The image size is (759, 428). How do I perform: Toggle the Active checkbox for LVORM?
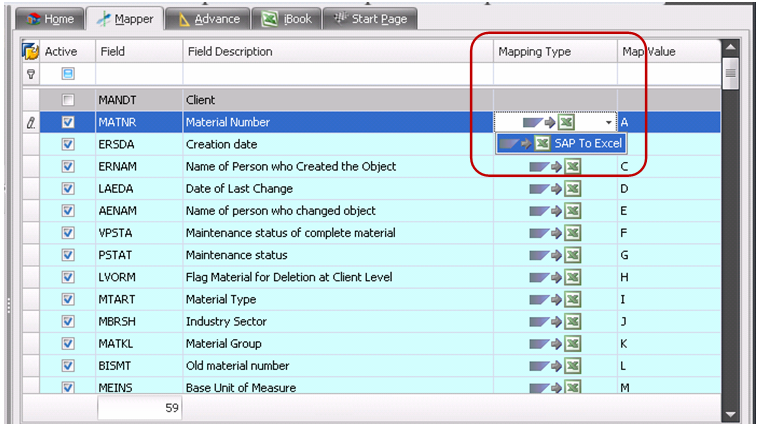click(x=68, y=277)
